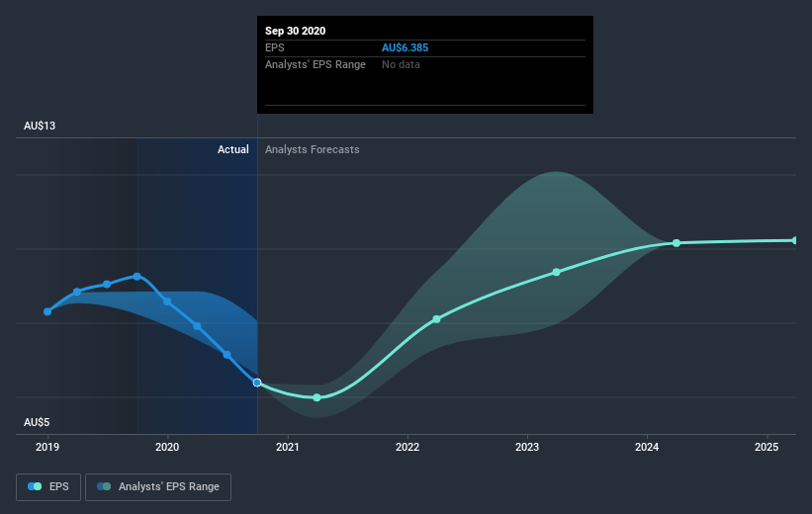Select the early 2019 EPS data point
Screen dimensions: 812x514
[x=47, y=311]
